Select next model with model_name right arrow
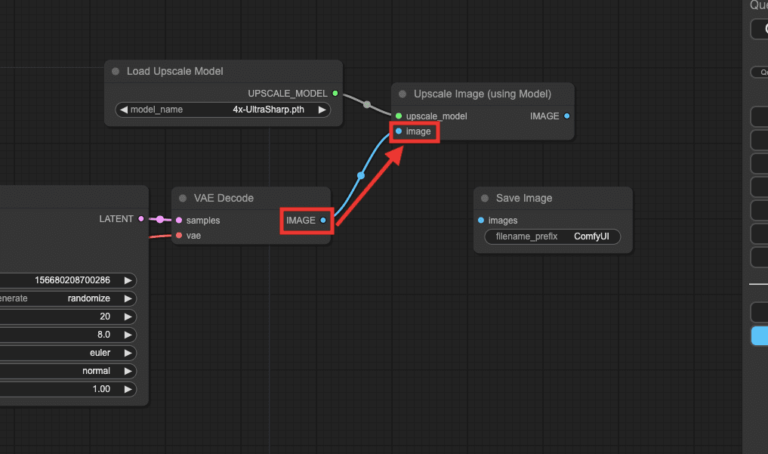 pos(322,110)
